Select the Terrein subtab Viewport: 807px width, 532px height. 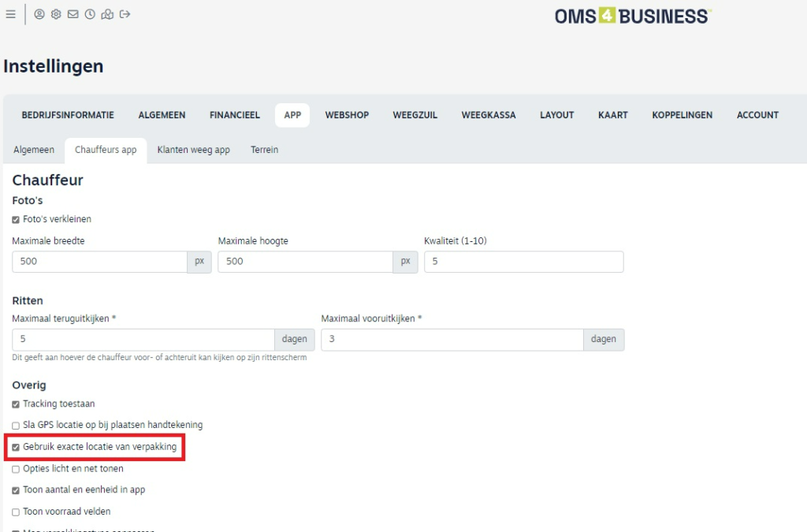pyautogui.click(x=264, y=150)
